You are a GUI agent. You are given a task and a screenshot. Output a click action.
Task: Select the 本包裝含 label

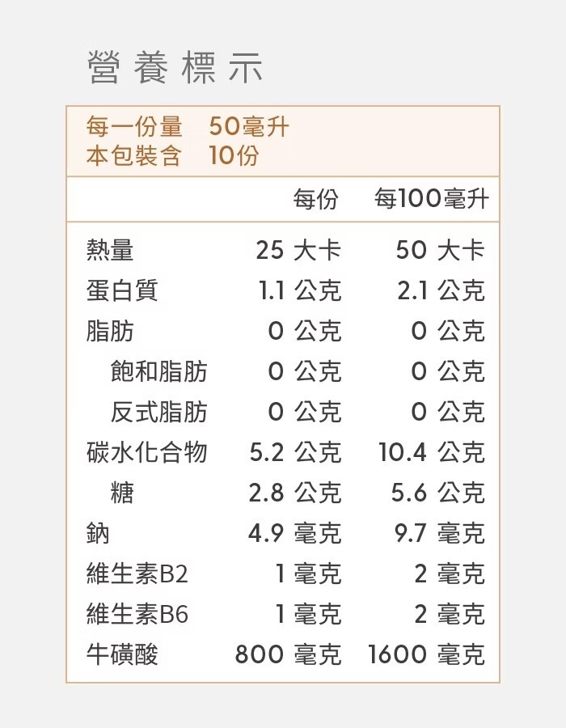tap(134, 155)
